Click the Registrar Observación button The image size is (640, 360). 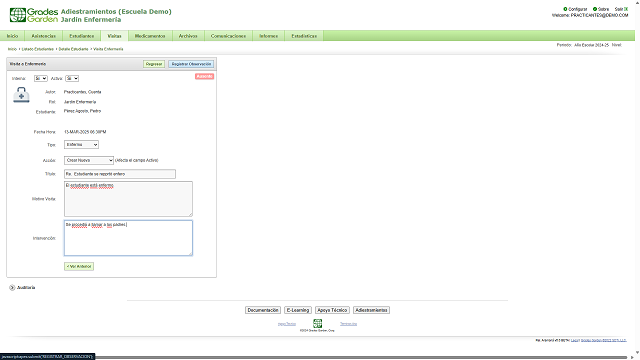[x=191, y=64]
